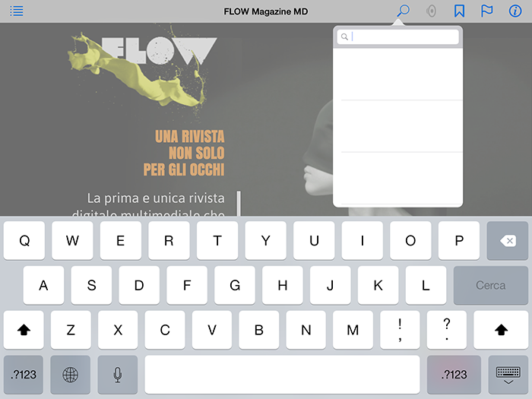Tap the U key

tap(314, 241)
